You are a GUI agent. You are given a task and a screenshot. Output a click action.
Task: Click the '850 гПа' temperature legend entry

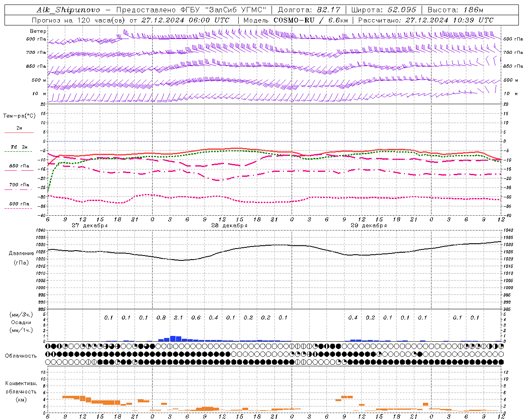(19, 166)
